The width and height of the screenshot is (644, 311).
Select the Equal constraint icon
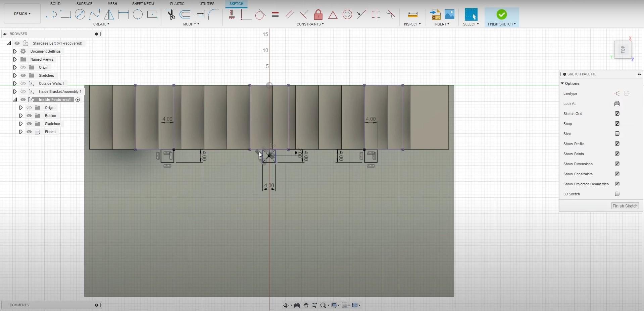point(275,14)
